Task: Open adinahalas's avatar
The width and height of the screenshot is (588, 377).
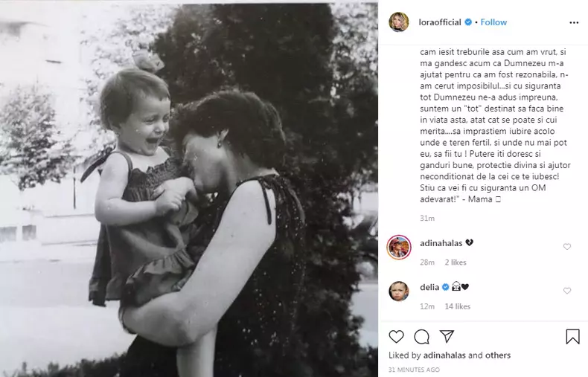Action: pyautogui.click(x=399, y=247)
